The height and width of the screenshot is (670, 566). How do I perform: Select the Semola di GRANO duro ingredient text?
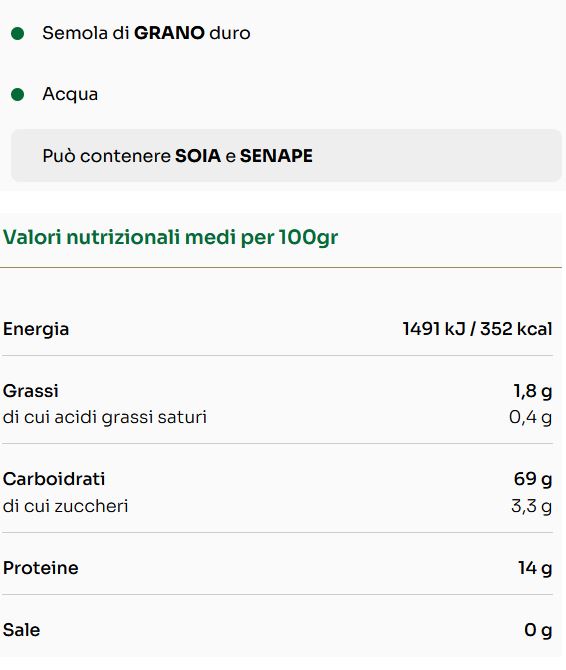[x=146, y=33]
